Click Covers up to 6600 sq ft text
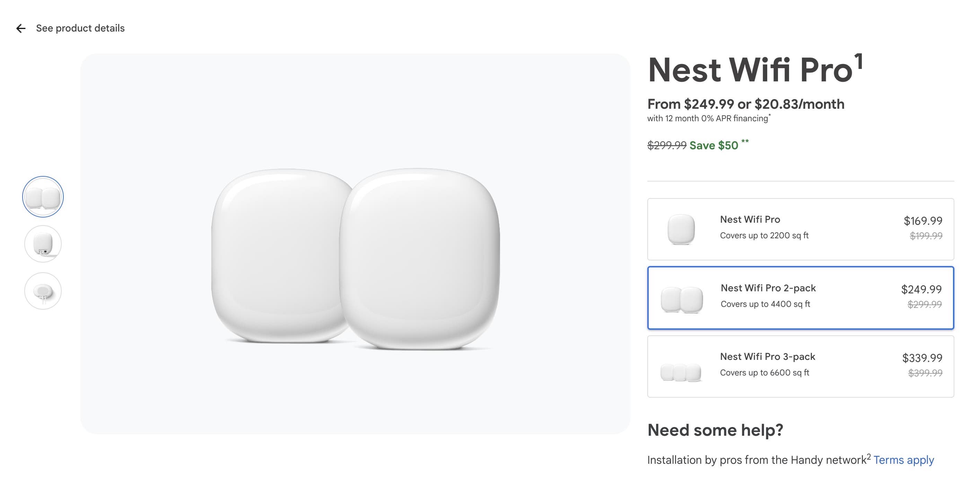980x478 pixels. (x=764, y=373)
